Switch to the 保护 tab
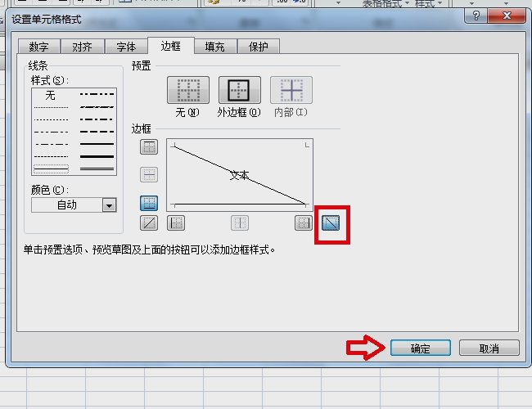 point(259,47)
